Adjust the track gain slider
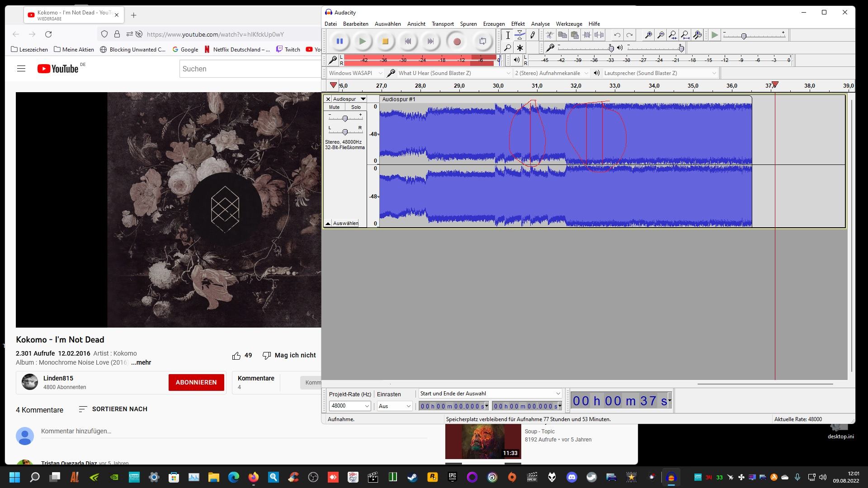This screenshot has height=488, width=868. (x=345, y=118)
